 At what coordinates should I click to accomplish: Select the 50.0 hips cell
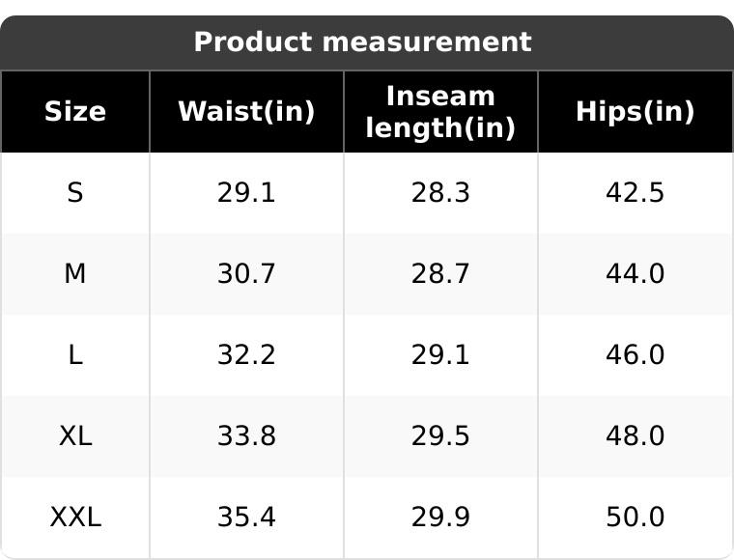click(635, 518)
